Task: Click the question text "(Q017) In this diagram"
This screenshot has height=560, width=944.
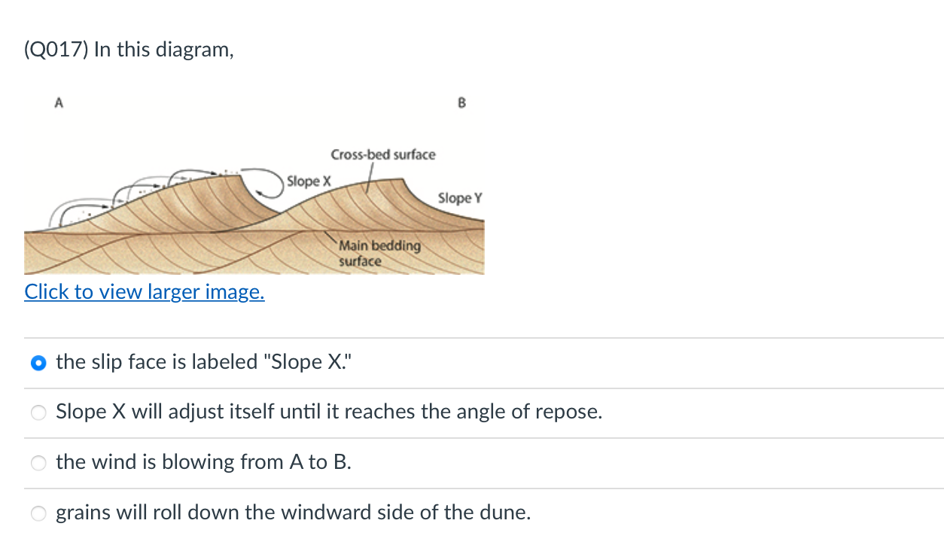Action: 128,50
